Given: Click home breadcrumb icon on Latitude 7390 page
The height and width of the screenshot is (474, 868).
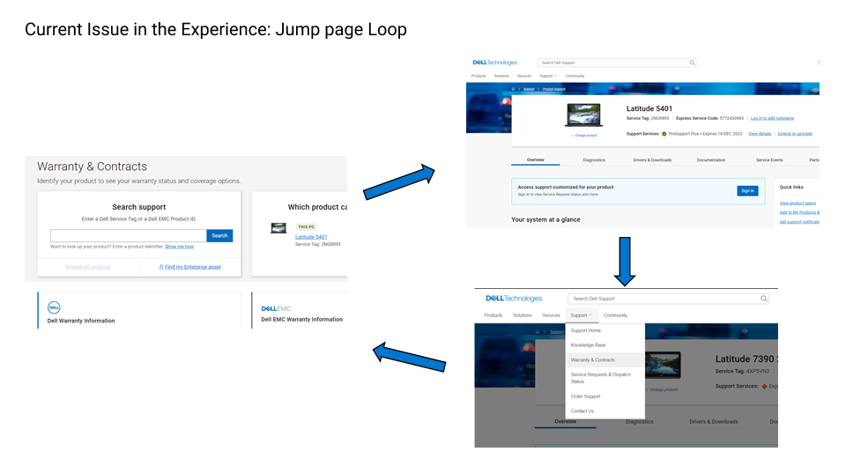Looking at the screenshot, I should click(537, 331).
